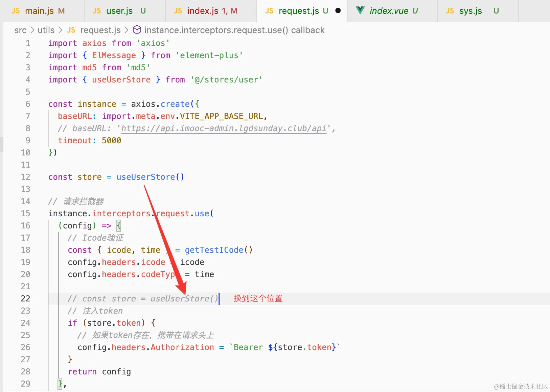Click the return keyword on line 28
This screenshot has width=550, height=392.
82,372
